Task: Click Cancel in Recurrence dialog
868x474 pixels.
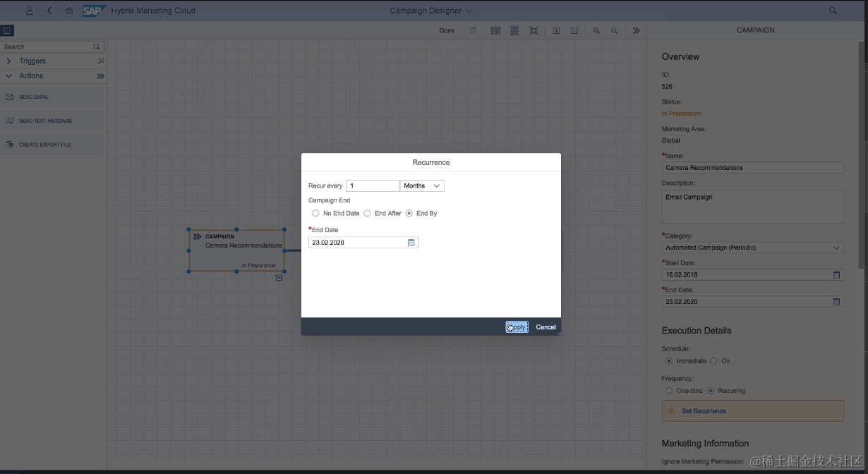Action: click(545, 327)
